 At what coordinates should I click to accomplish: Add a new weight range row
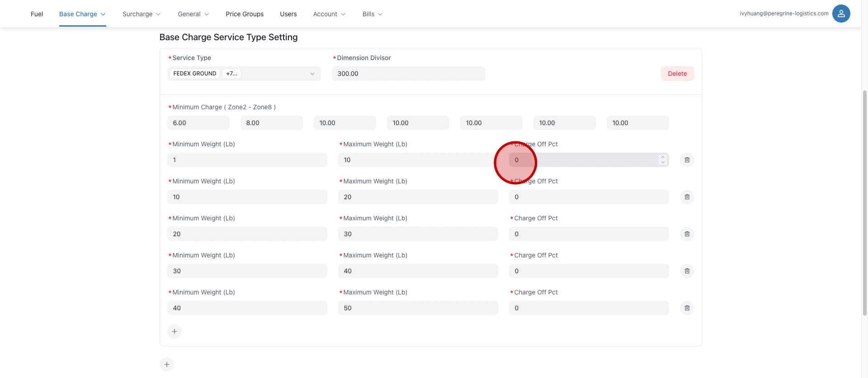click(175, 331)
